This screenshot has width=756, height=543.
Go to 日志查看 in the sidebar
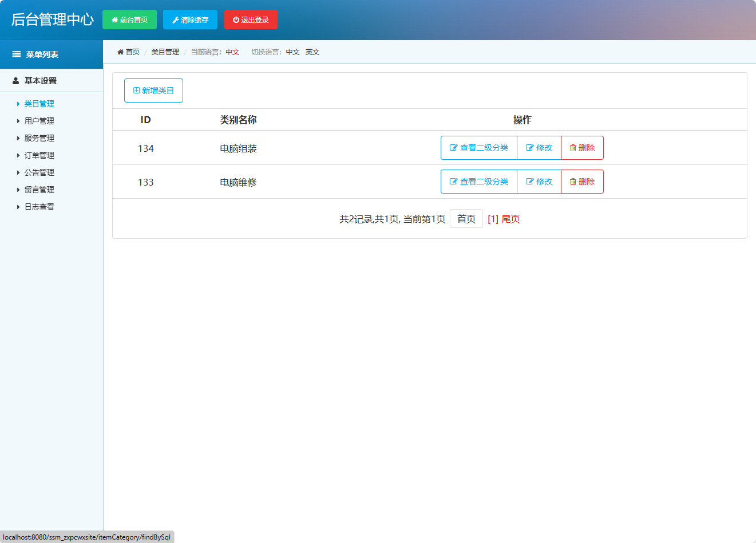(x=39, y=207)
